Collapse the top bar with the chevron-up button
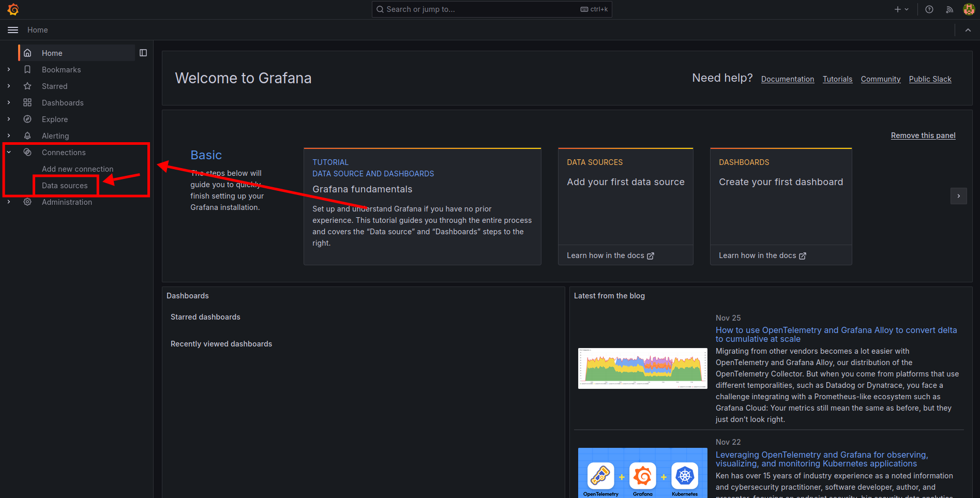Screen dimensions: 980x498 pos(968,30)
